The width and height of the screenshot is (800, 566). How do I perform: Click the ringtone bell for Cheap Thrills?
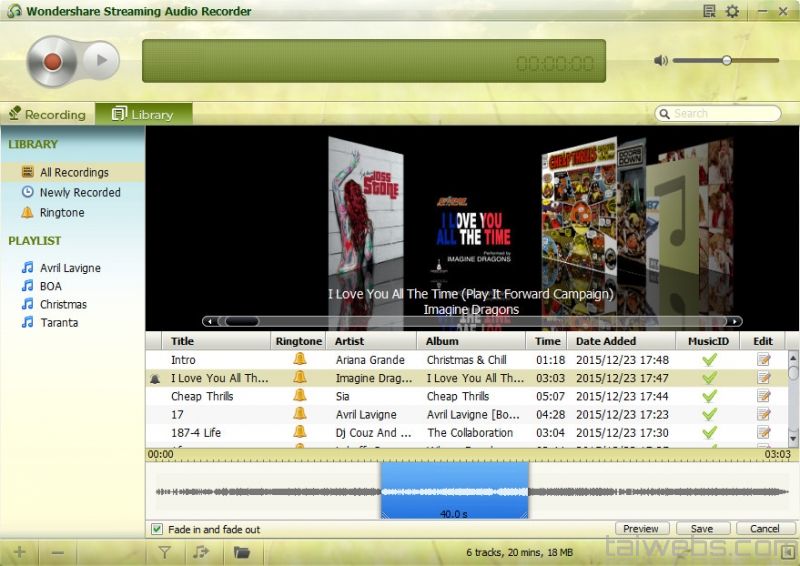coord(299,396)
